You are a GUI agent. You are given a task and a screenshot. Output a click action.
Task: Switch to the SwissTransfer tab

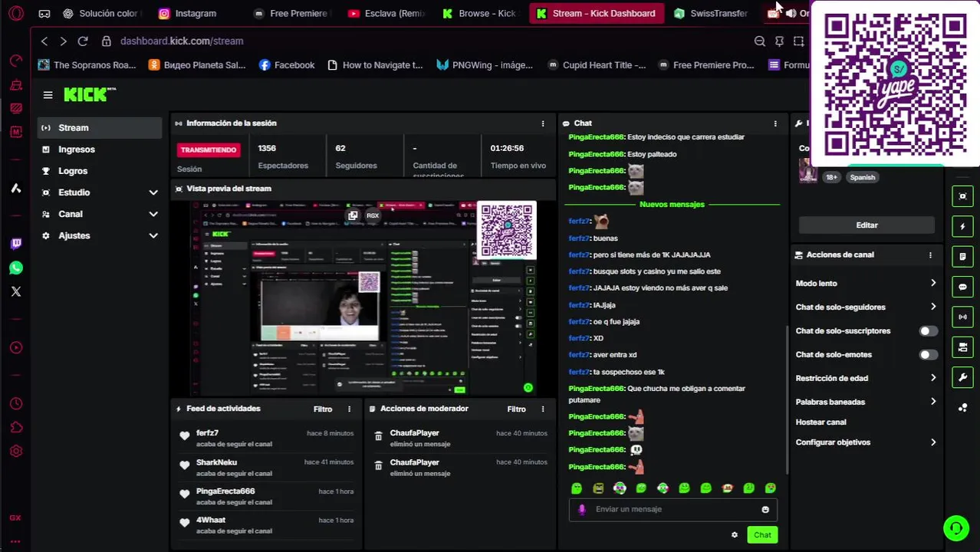pyautogui.click(x=712, y=13)
